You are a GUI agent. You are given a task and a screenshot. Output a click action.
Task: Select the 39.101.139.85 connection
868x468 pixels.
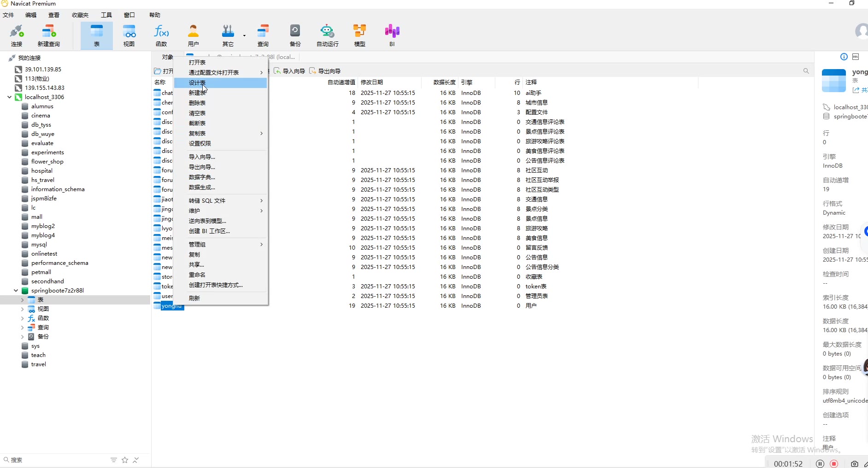(43, 70)
